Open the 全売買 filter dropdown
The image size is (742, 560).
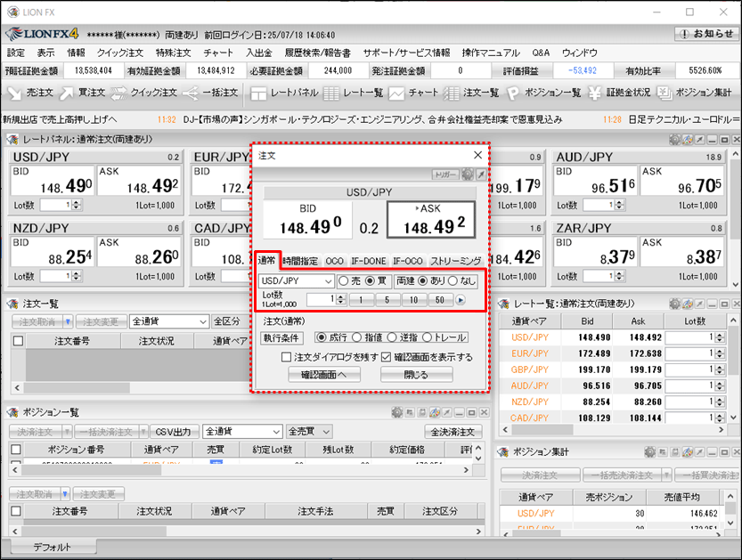click(309, 432)
